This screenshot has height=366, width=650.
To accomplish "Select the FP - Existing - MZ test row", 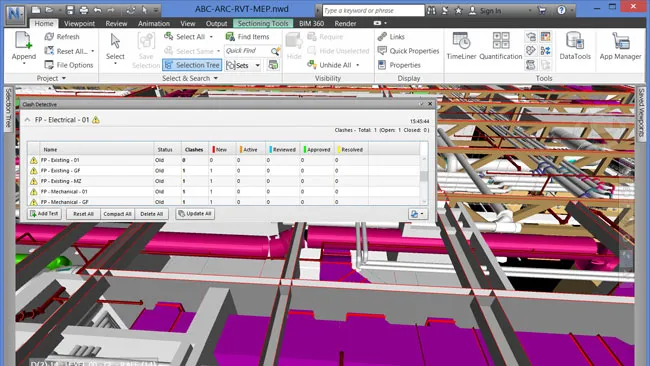I will tap(224, 181).
